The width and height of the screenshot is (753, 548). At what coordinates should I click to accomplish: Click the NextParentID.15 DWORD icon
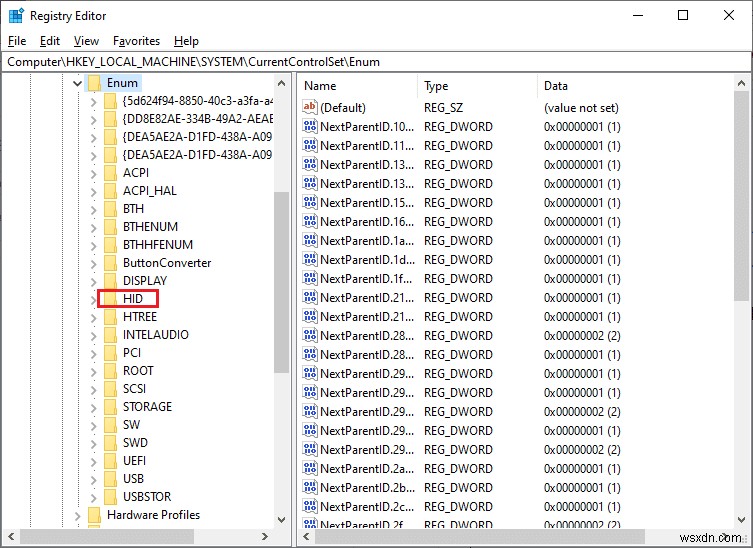point(310,203)
